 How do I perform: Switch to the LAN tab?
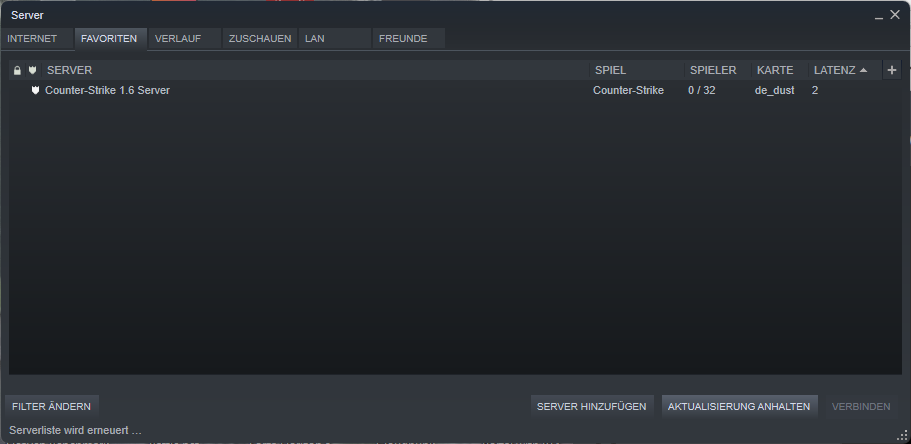click(335, 38)
